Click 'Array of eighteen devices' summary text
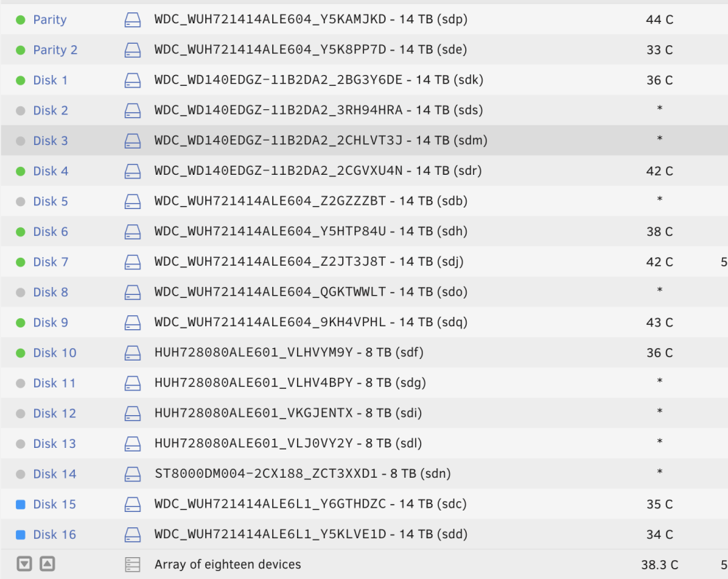Screen dimensions: 728x579 click(227, 564)
